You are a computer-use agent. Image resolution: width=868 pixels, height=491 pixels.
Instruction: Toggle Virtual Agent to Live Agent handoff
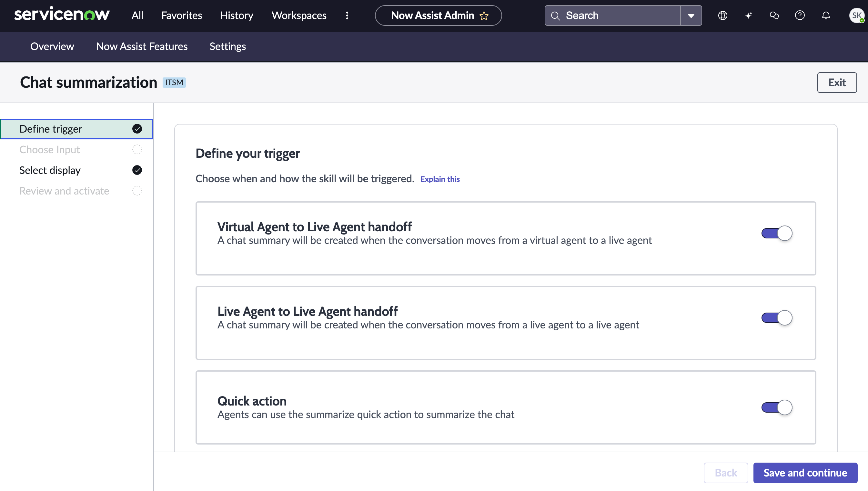point(777,233)
